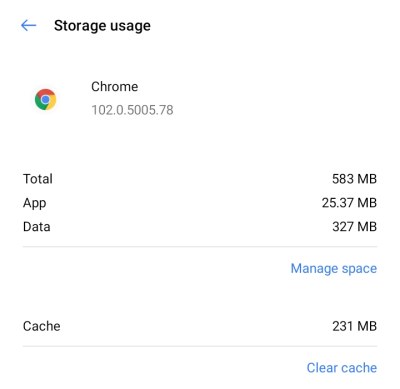
Task: Select the 327 MB data value
Action: tap(355, 227)
